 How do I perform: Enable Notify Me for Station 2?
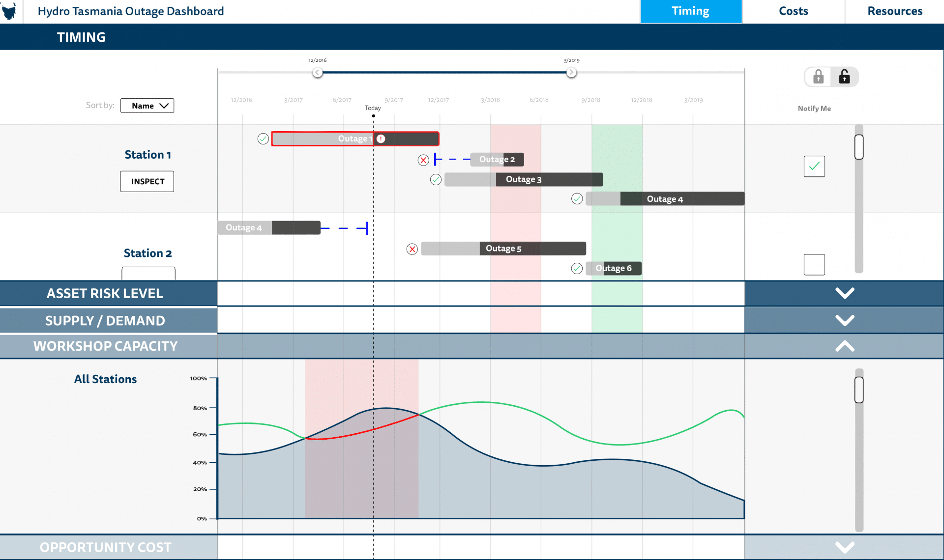click(814, 264)
